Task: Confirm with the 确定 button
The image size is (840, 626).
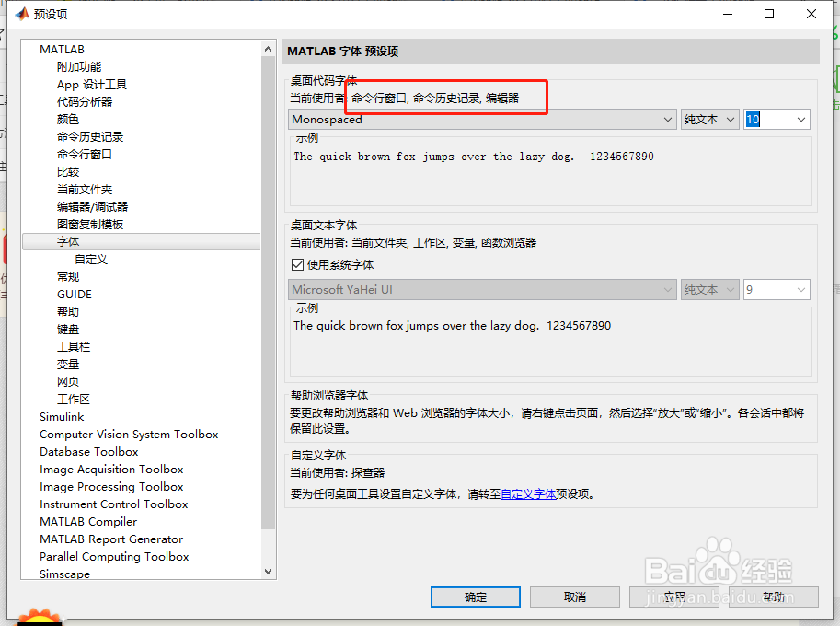Action: (475, 597)
